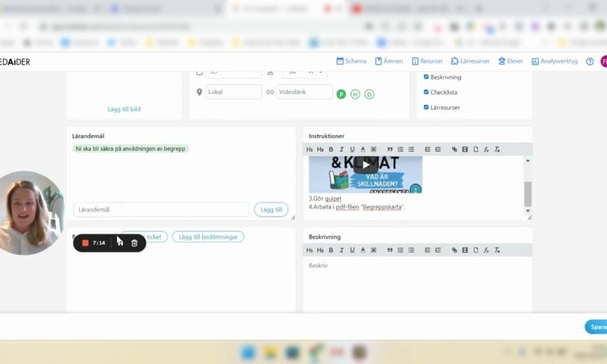
Task: Open the Analysverktyg menu
Action: point(555,61)
